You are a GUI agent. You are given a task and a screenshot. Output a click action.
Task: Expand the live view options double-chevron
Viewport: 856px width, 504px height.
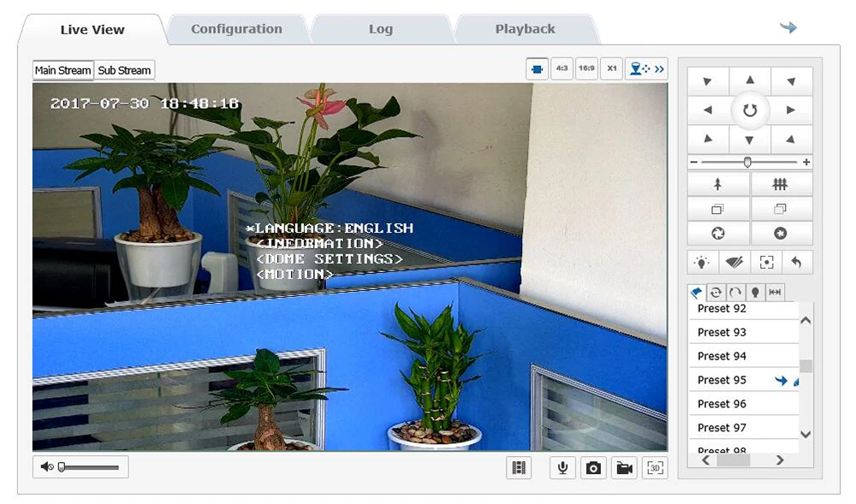659,69
